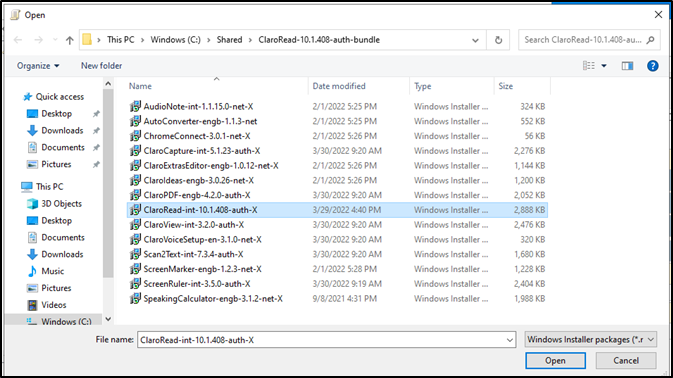Toggle the preview pane
Screen dimensions: 673x378
[628, 66]
